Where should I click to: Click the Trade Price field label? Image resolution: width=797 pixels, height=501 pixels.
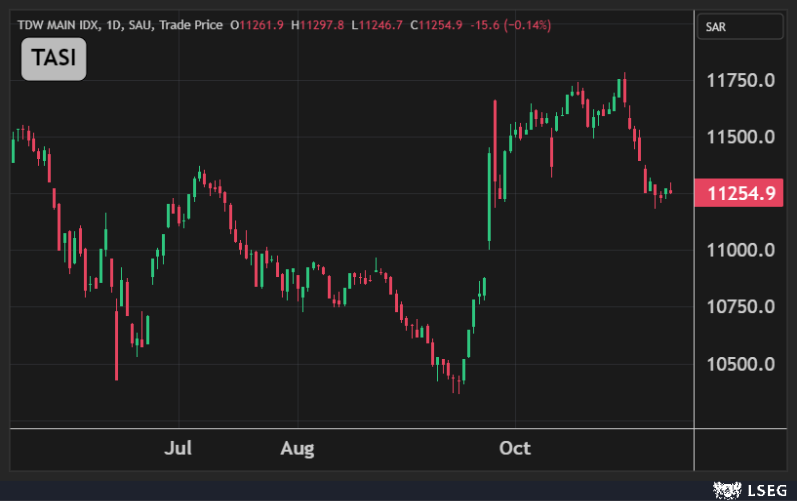click(192, 24)
